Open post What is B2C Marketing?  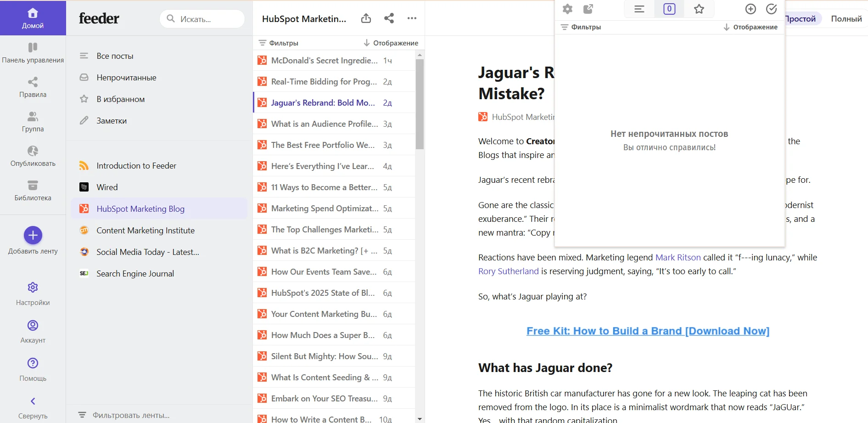tap(334, 251)
